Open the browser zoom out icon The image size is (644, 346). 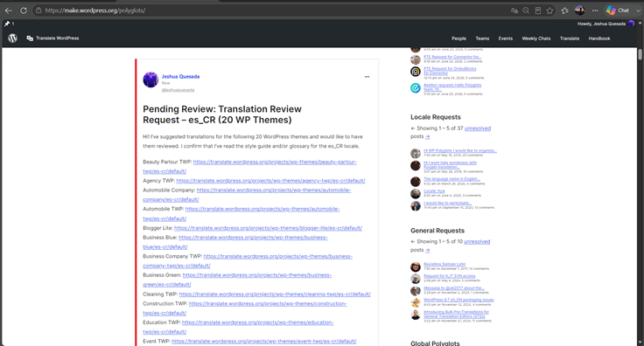(x=526, y=10)
